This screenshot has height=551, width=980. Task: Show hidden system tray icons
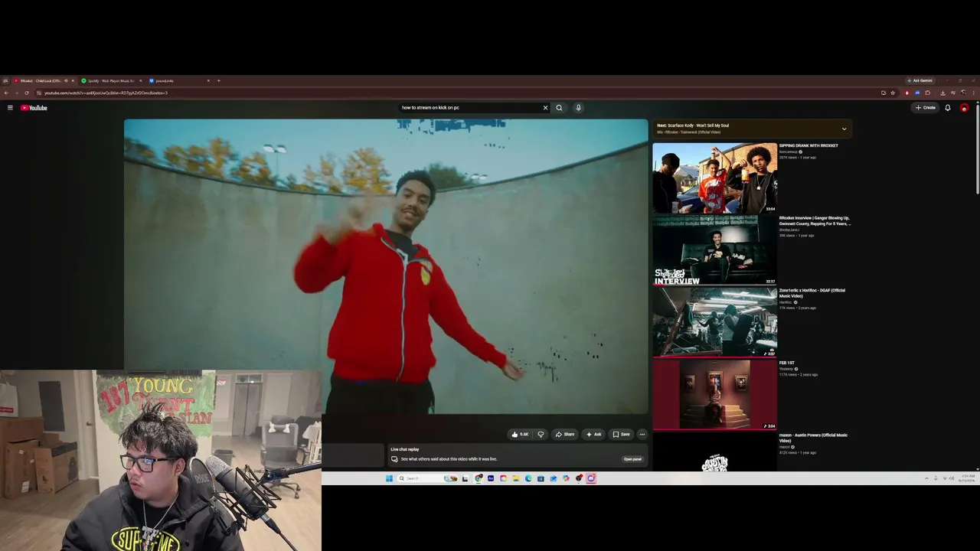click(926, 478)
